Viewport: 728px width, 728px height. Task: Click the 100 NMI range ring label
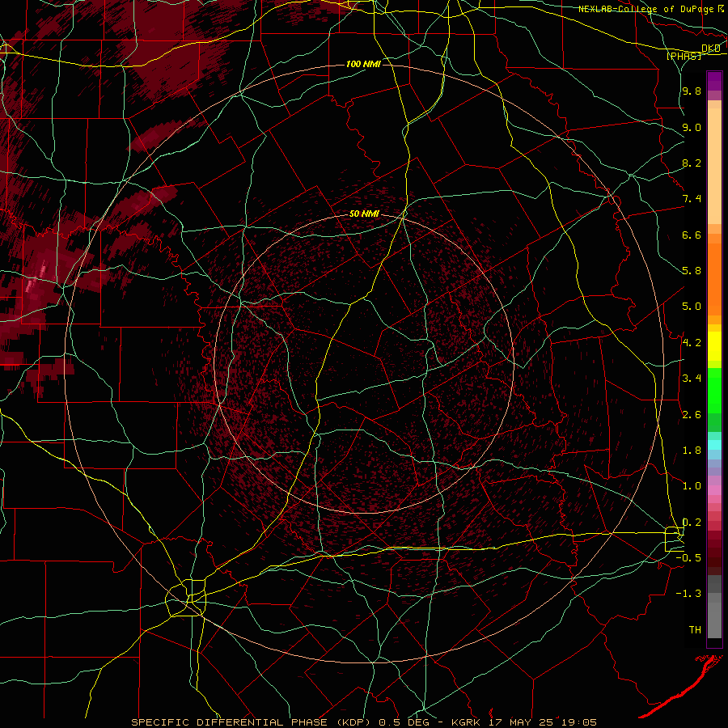363,64
